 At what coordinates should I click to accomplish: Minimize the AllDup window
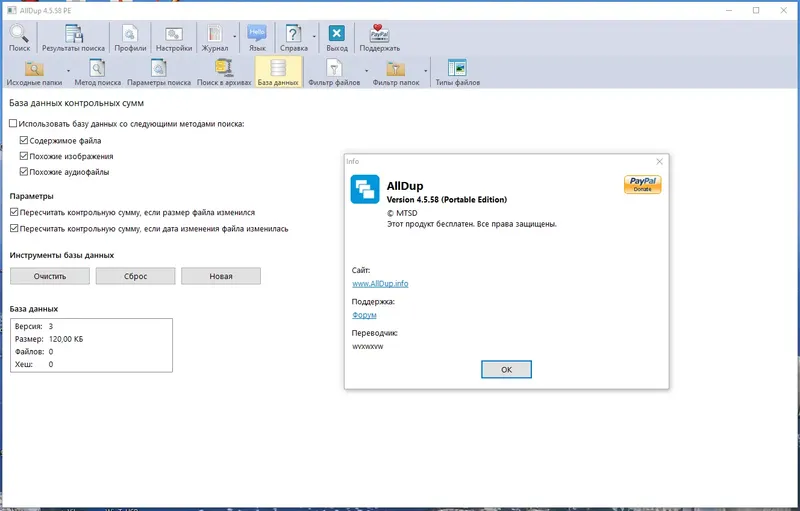tap(730, 10)
